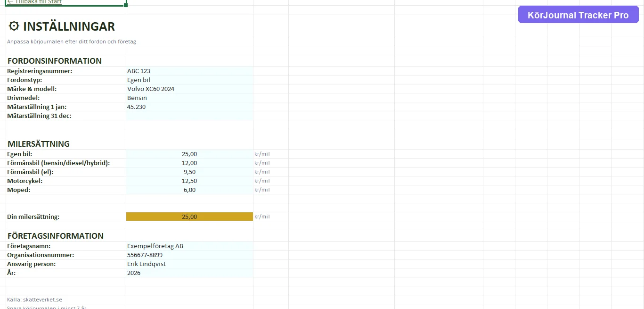
Task: Select the FORDONSINFORMATION section heading
Action: coord(55,61)
